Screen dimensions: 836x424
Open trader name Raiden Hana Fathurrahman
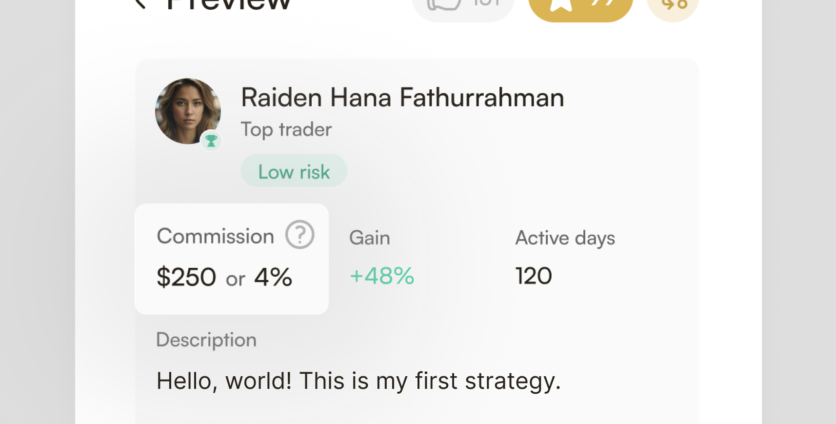point(402,97)
